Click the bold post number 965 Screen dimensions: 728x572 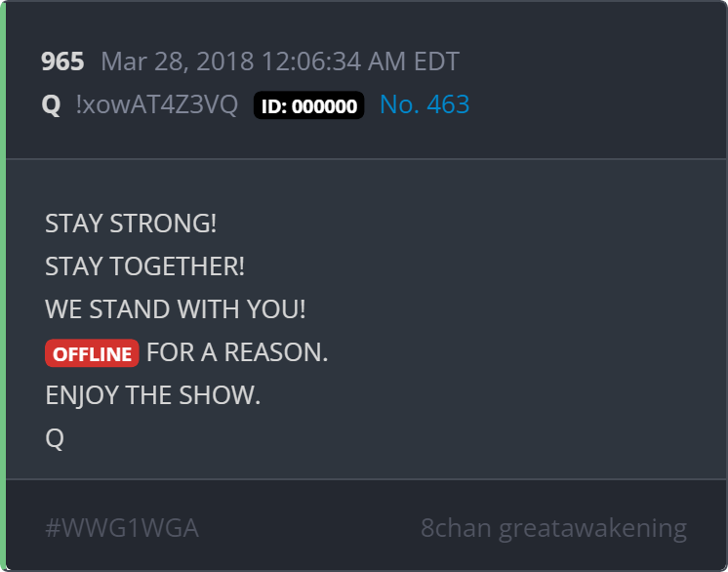click(62, 61)
